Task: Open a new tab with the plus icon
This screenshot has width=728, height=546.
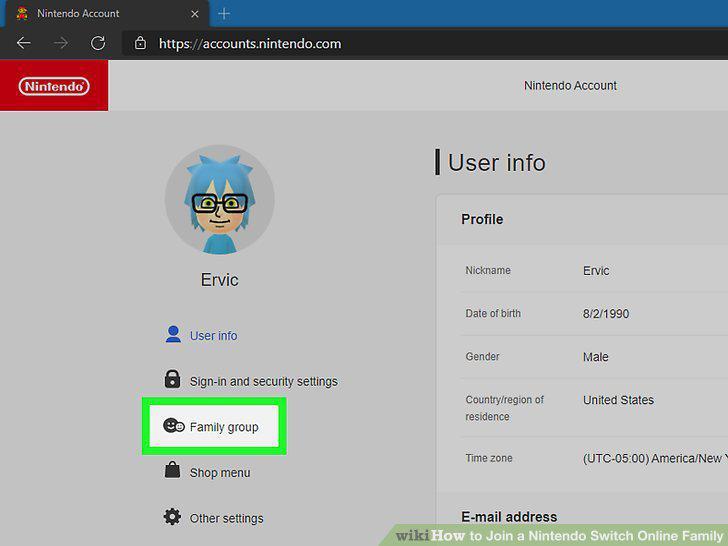Action: (224, 14)
